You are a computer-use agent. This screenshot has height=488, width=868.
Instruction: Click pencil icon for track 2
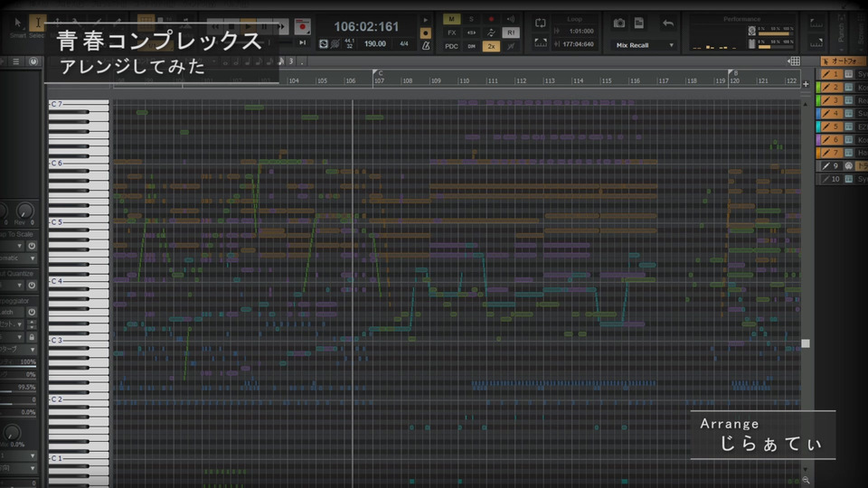(826, 88)
